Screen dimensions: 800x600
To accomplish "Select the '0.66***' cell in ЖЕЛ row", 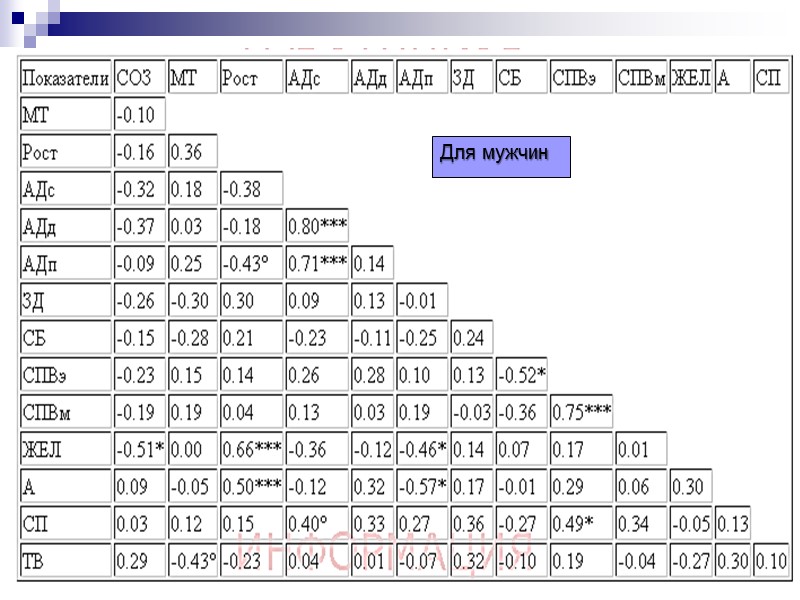I will [251, 449].
